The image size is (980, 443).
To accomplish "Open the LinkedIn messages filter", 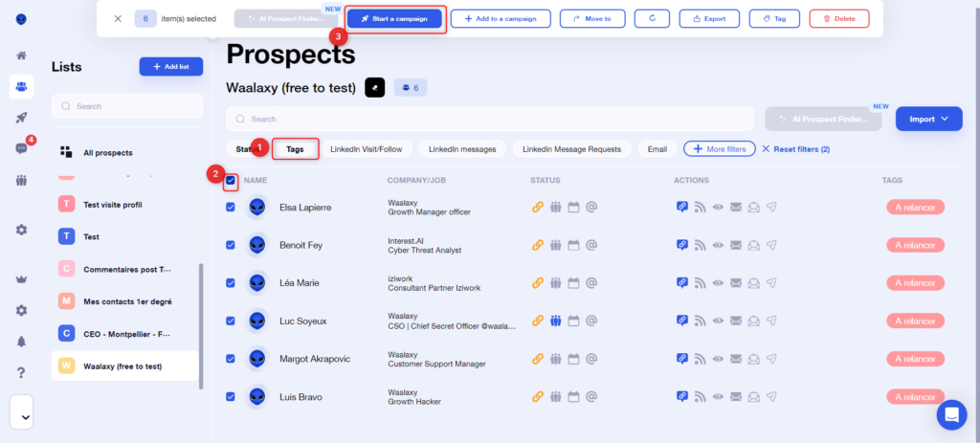I will tap(462, 149).
